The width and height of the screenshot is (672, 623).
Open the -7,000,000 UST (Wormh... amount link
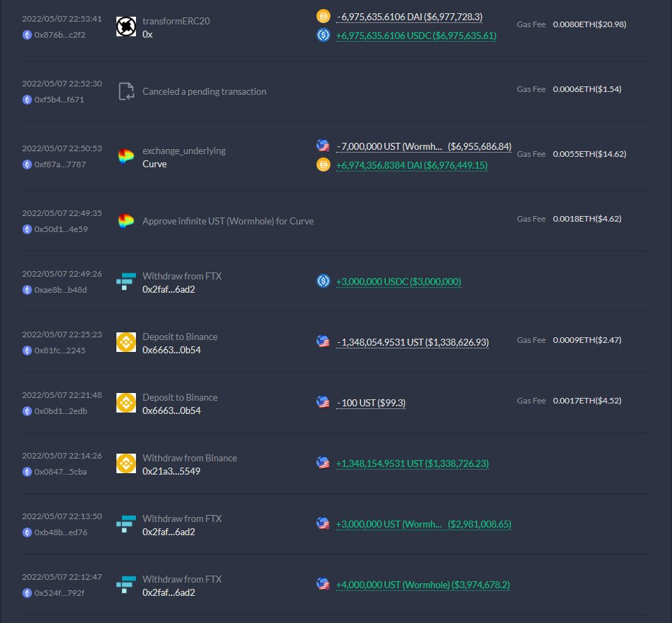tap(424, 146)
